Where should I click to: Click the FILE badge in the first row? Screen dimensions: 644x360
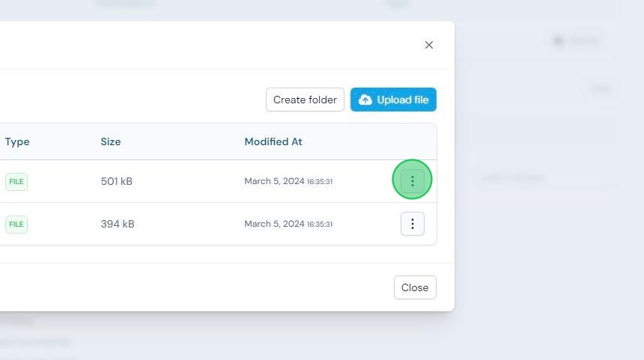[16, 181]
